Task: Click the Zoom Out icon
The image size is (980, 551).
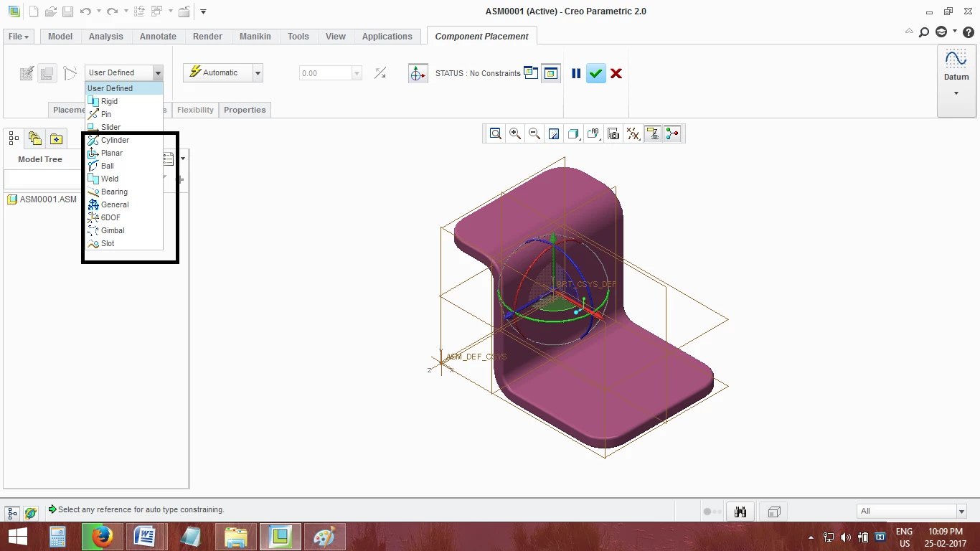Action: pos(534,133)
